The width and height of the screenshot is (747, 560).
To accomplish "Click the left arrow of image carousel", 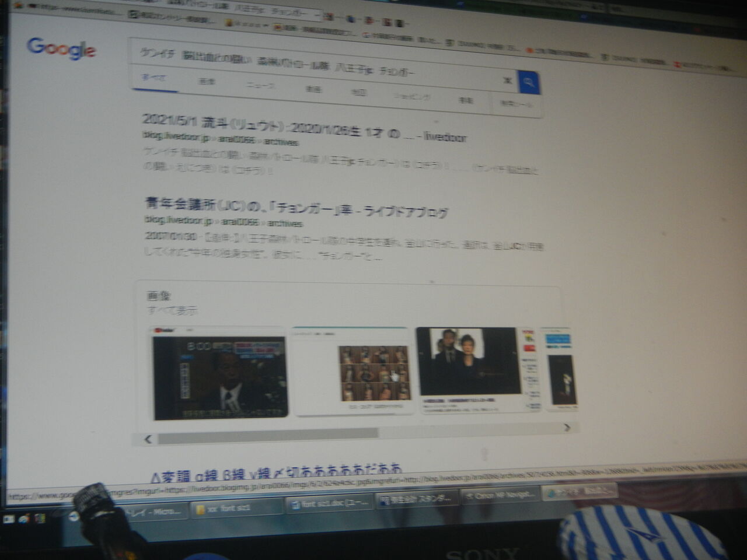I will click(148, 439).
